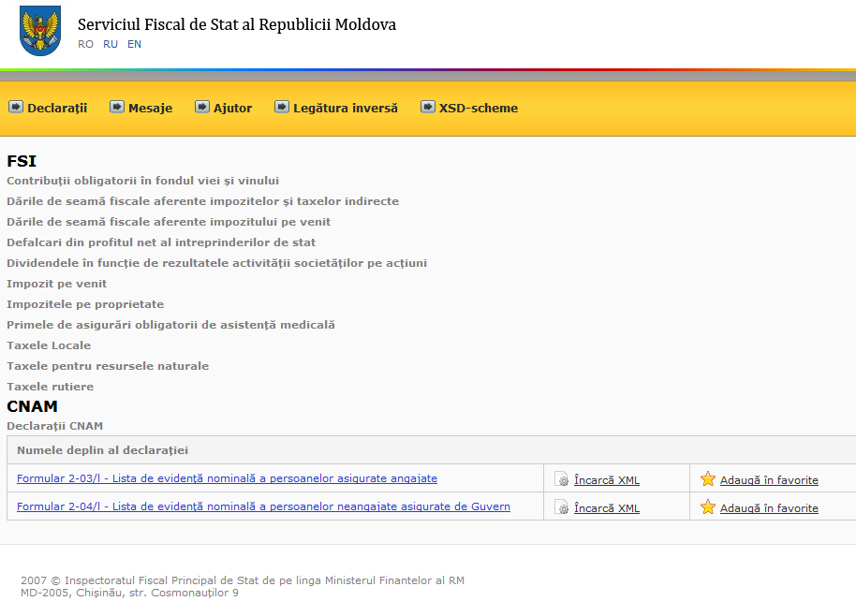This screenshot has width=856, height=616.
Task: Click the arrow icon beside XSD-scheme
Action: tap(428, 107)
